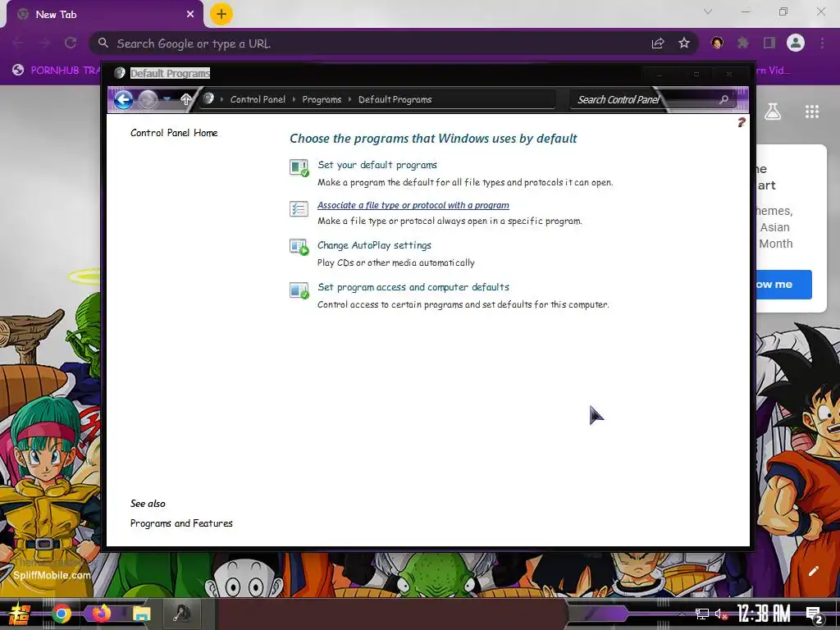The width and height of the screenshot is (840, 630).
Task: Open the notification center icon
Action: [815, 615]
